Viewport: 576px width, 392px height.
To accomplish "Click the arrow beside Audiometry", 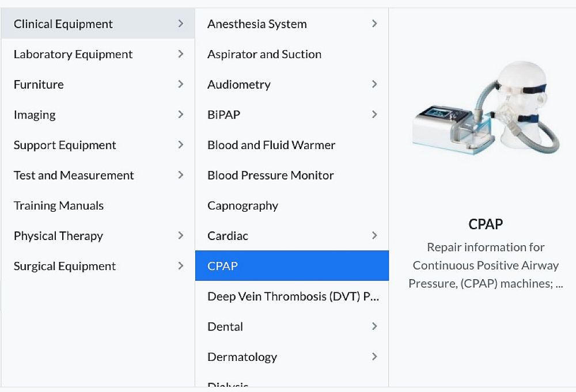I will click(374, 84).
